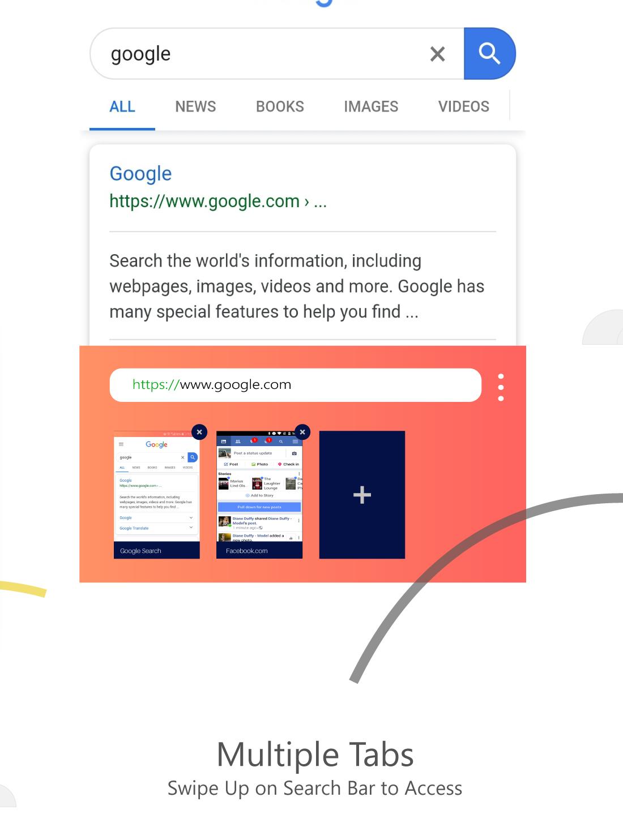Open the BOOKS results tab

280,107
